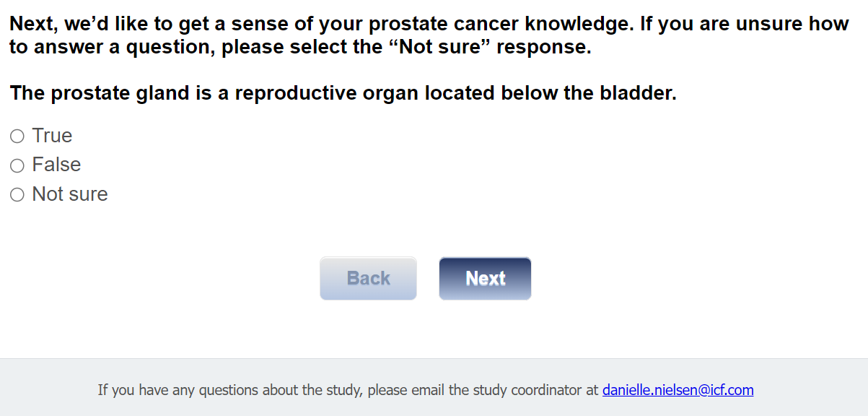The height and width of the screenshot is (416, 868).
Task: Click the "False" answer label text
Action: pos(56,165)
